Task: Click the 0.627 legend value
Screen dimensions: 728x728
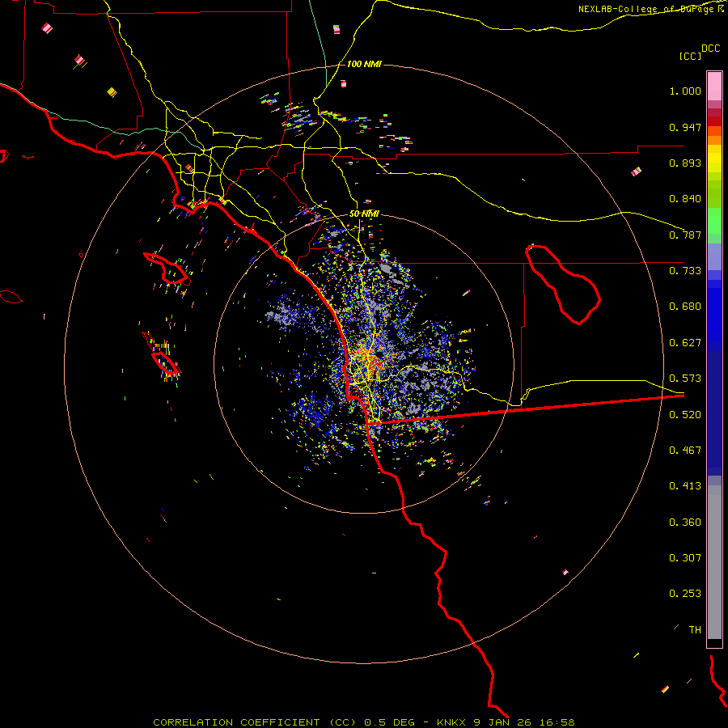Action: (x=685, y=343)
